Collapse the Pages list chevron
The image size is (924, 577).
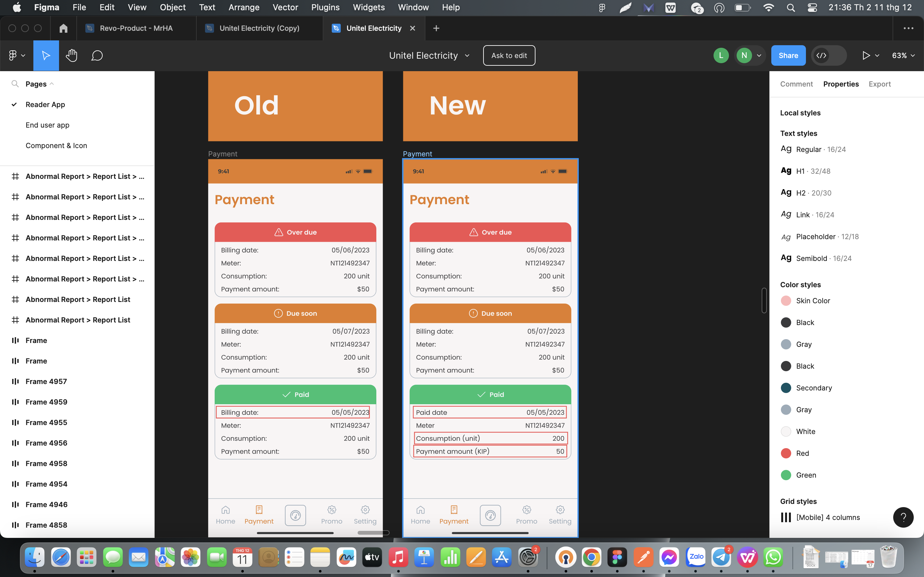52,84
